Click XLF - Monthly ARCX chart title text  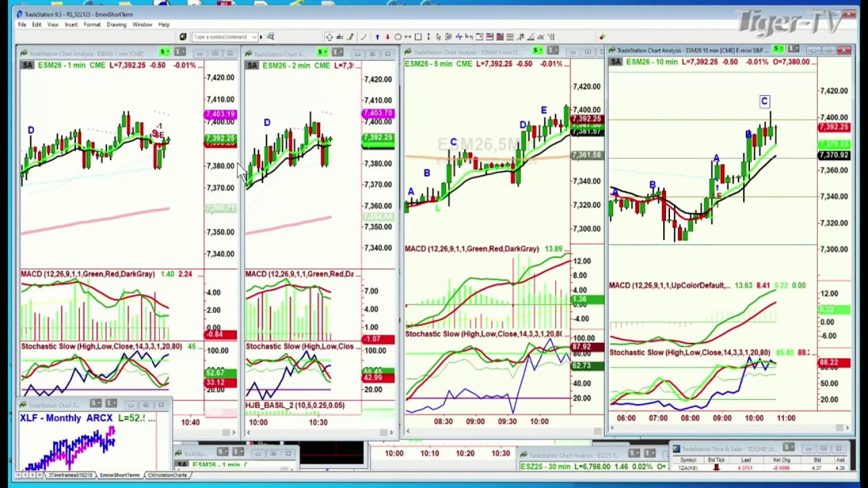66,418
